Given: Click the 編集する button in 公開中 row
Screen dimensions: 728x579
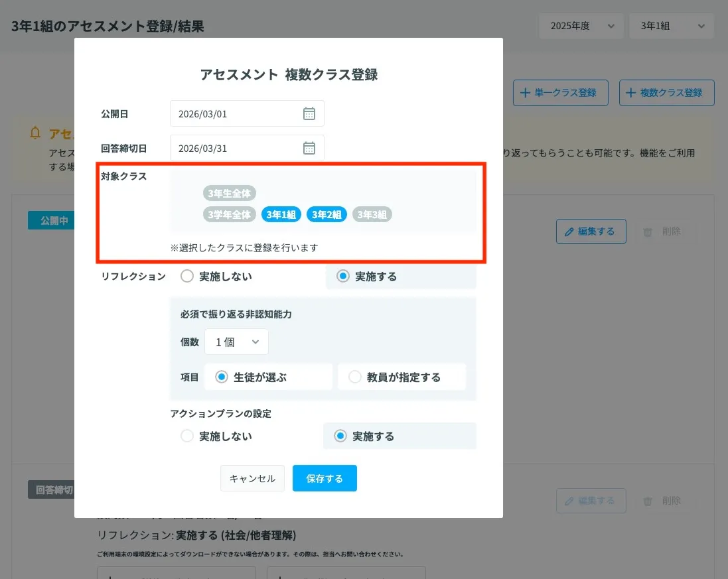Looking at the screenshot, I should pyautogui.click(x=591, y=231).
